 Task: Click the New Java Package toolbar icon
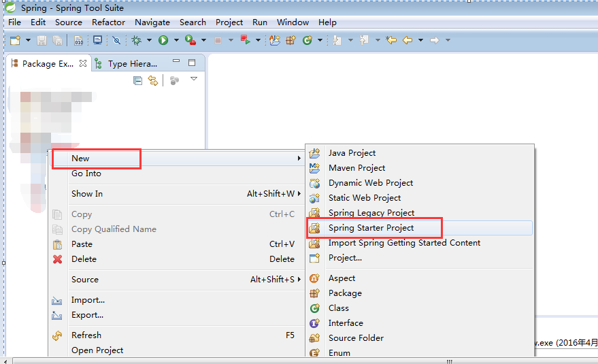pos(291,40)
